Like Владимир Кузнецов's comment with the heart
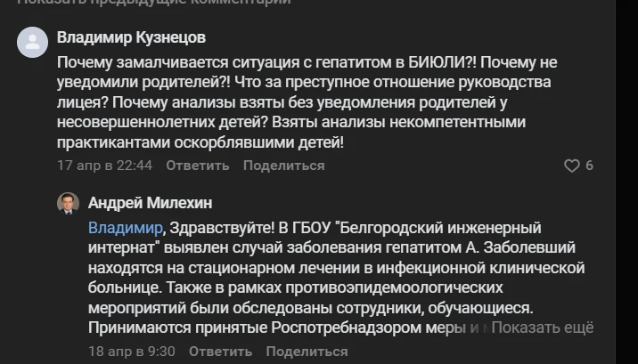 [572, 166]
